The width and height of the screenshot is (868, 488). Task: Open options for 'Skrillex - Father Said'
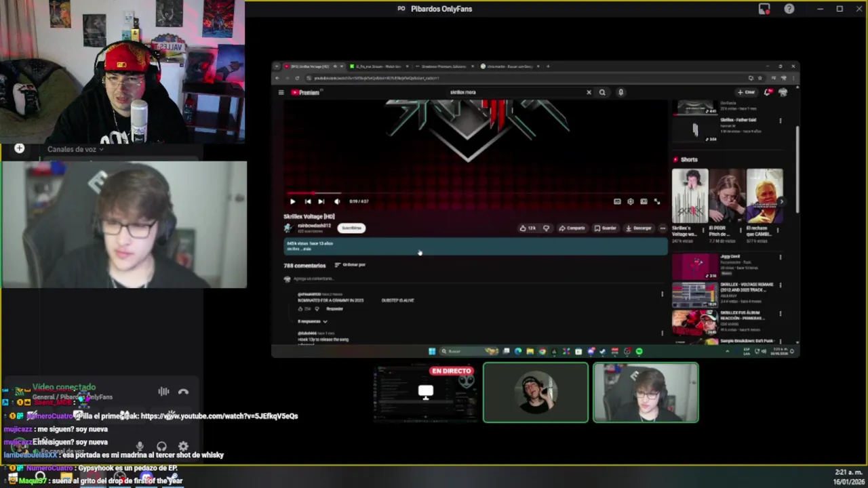tap(780, 121)
